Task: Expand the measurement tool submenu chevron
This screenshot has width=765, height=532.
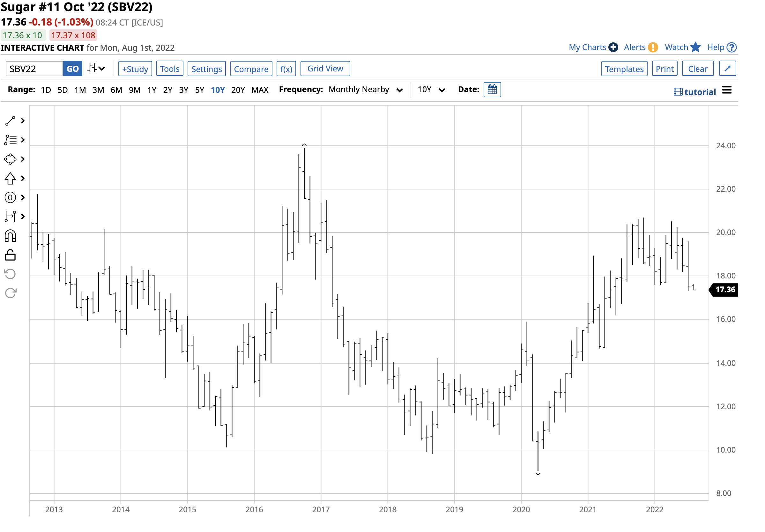Action: point(23,217)
